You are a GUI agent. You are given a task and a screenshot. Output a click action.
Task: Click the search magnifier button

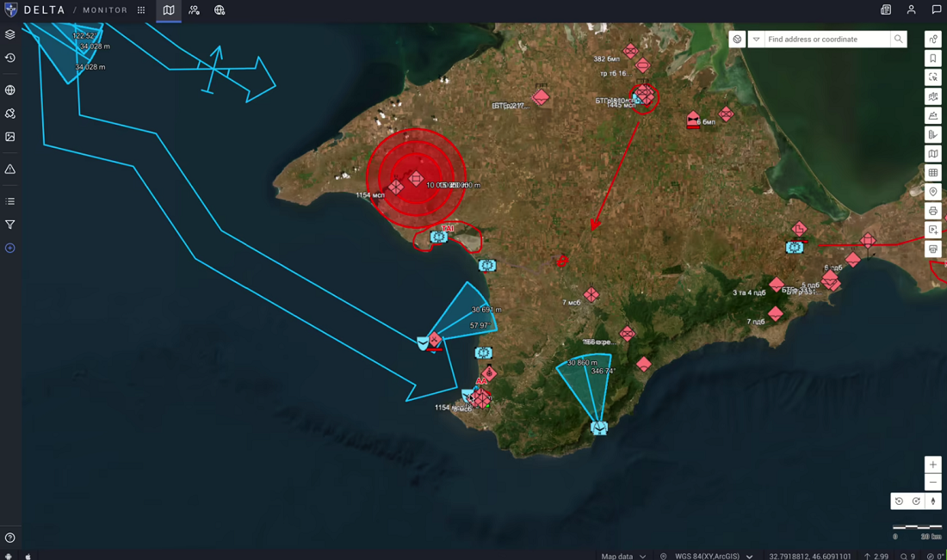point(898,40)
